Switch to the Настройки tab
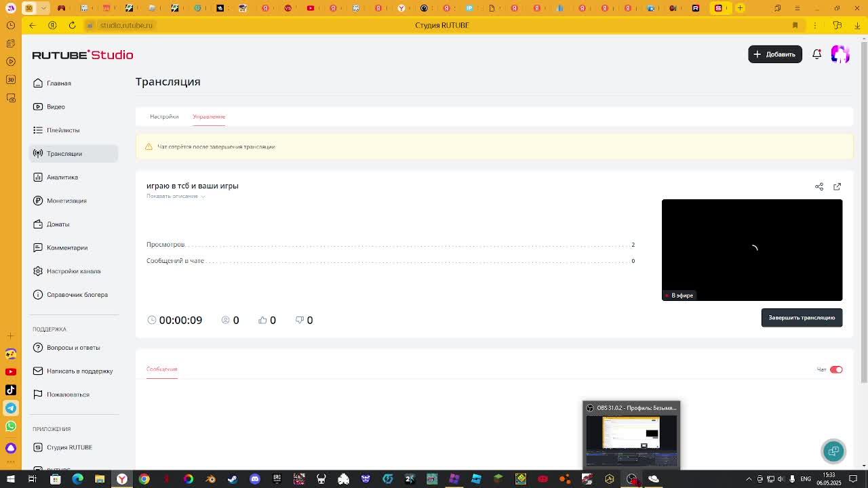The width and height of the screenshot is (868, 488). [x=164, y=117]
